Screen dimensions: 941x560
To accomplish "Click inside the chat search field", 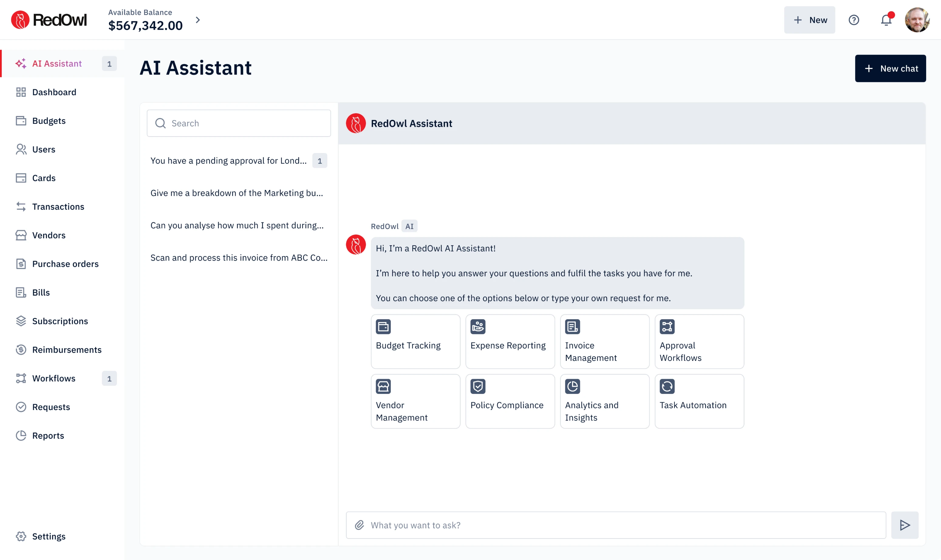I will [x=238, y=123].
